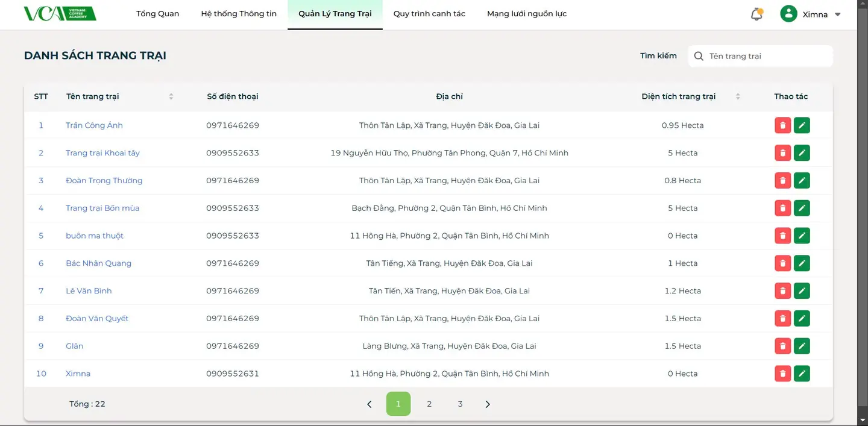Click the Số điện thoại column header

click(233, 96)
